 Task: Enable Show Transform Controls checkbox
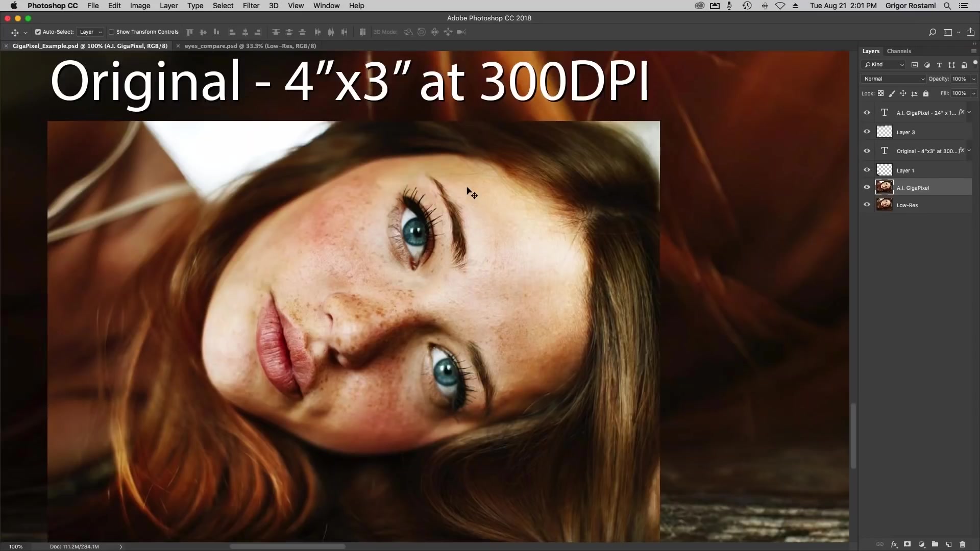pos(111,32)
